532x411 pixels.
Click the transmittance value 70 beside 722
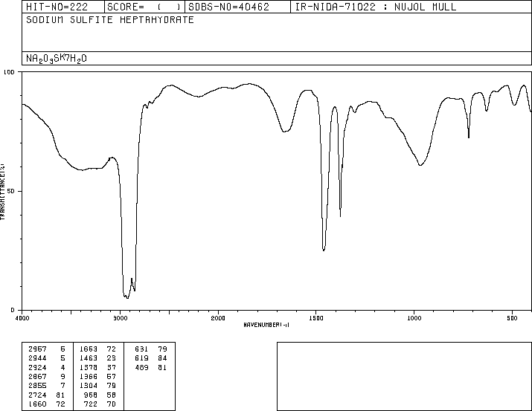pyautogui.click(x=112, y=404)
